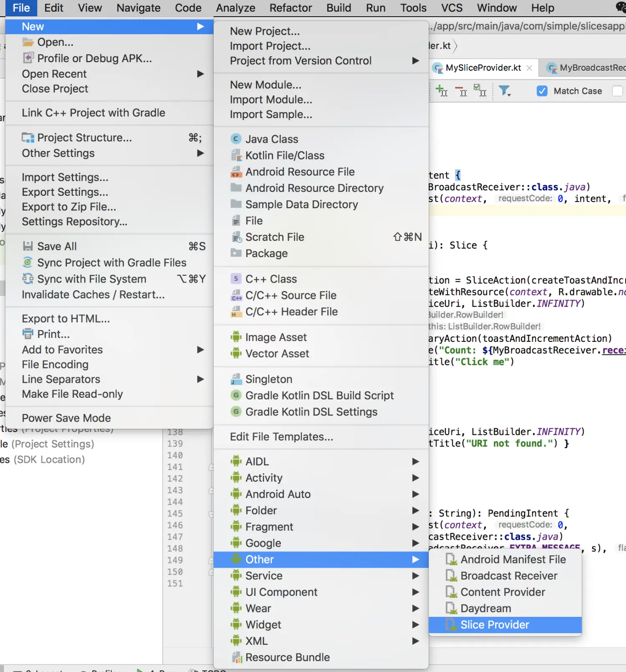Open the Edit menu
Screen dimensions: 626x672
tap(54, 8)
